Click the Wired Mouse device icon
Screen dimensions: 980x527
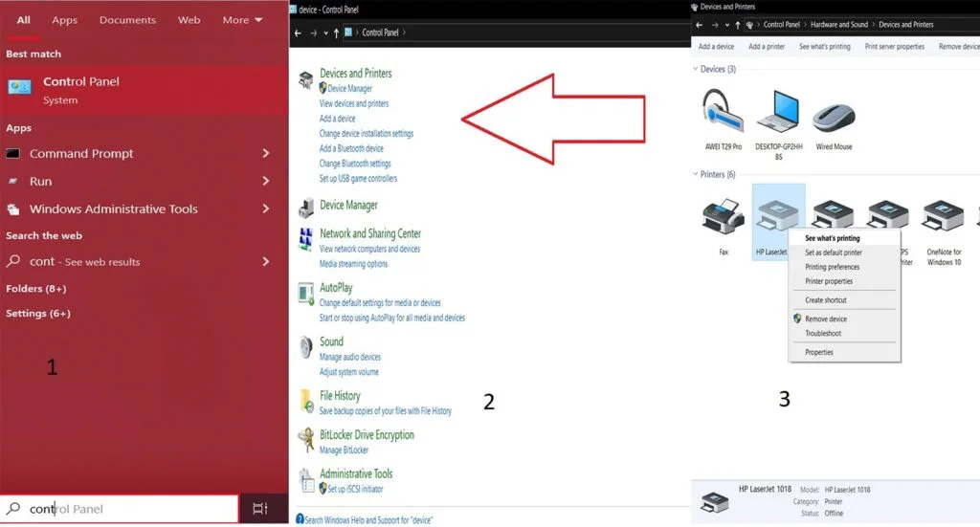coord(833,115)
